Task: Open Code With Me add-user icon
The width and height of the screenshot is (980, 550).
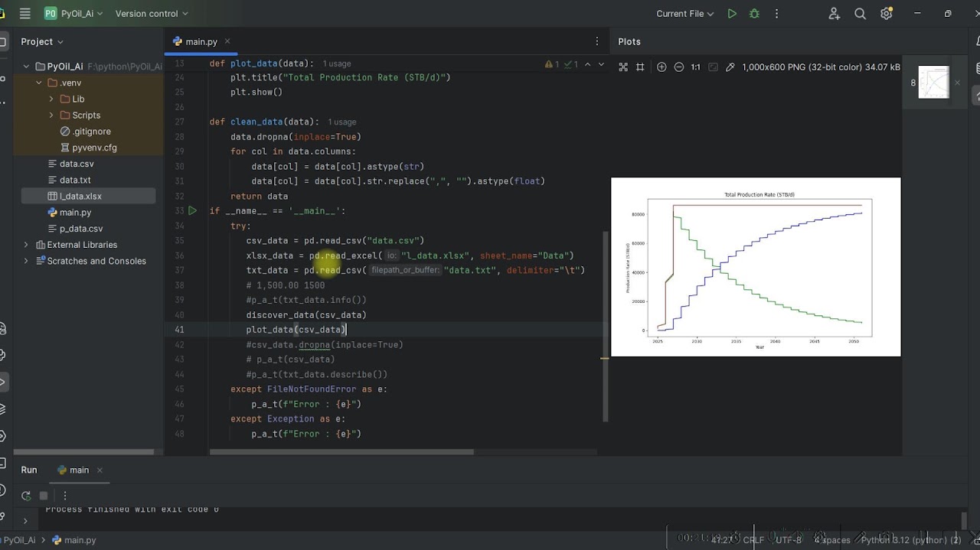Action: (835, 14)
